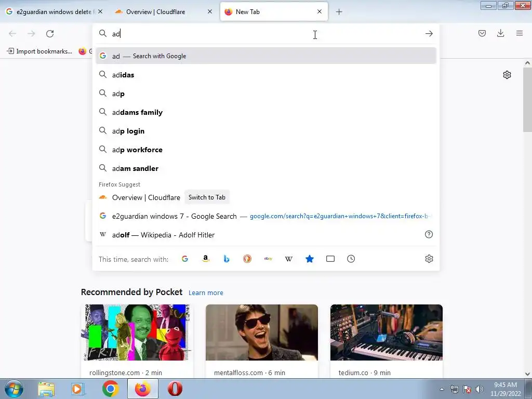This screenshot has height=399, width=532.
Task: Click the Go arrow in address bar
Action: point(429,34)
